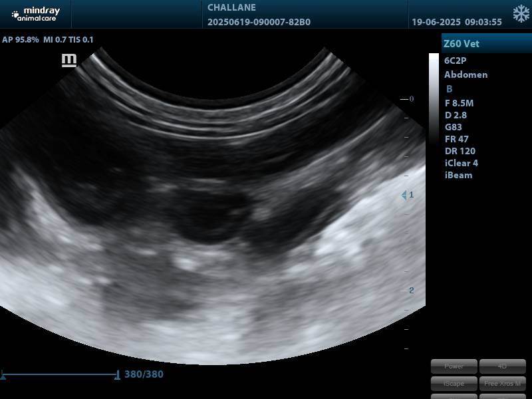Click the depth scale 2 mark

(411, 291)
